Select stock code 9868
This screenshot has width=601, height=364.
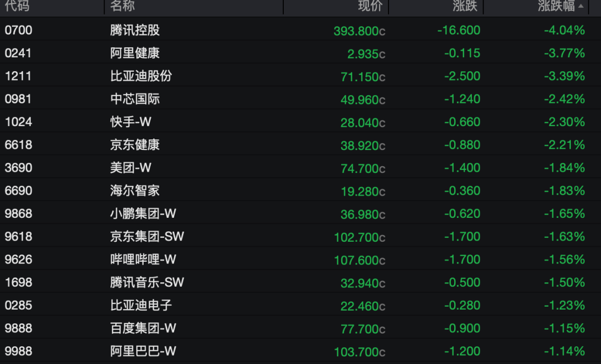18,213
